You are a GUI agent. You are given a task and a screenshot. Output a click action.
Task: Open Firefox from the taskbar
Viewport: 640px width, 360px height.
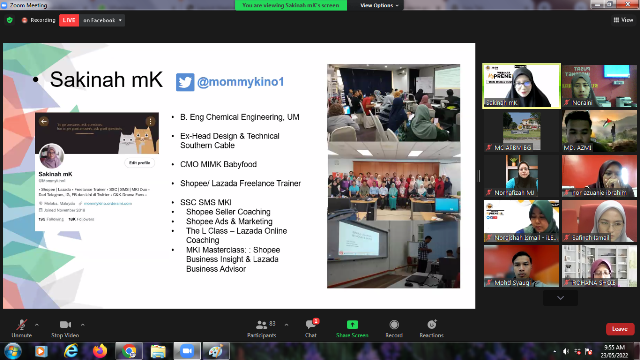coord(100,351)
